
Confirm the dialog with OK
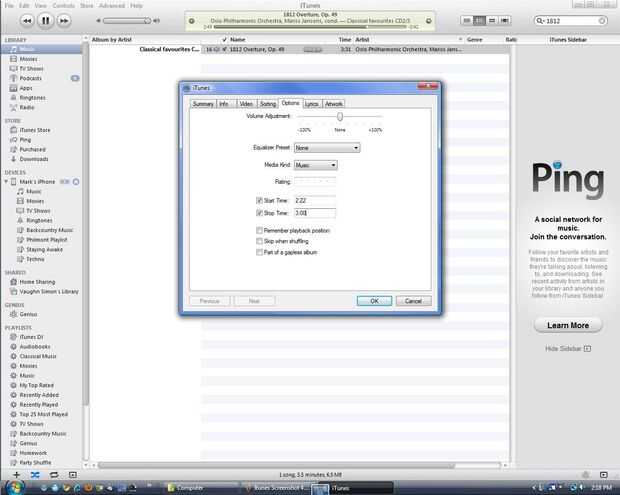pos(374,301)
